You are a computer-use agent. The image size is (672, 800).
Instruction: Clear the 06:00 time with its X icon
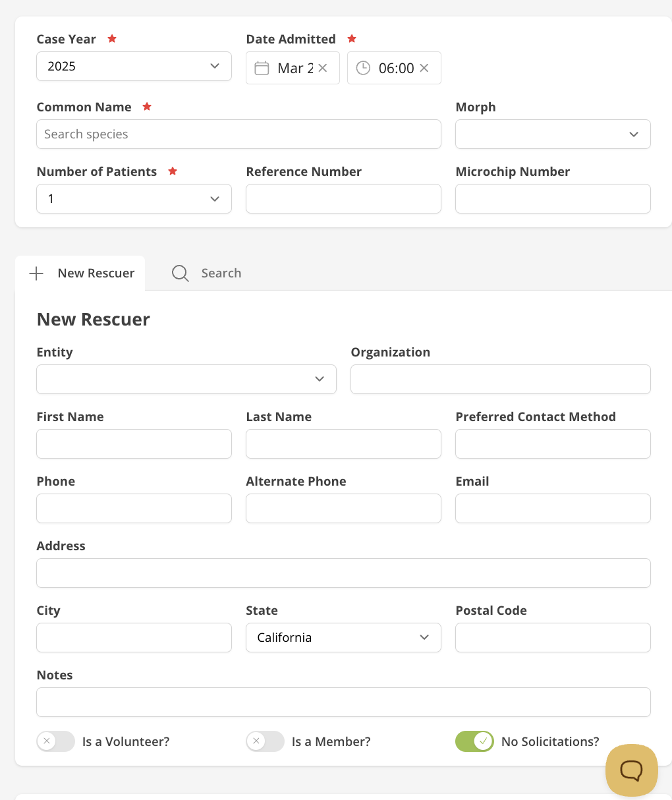coord(424,68)
